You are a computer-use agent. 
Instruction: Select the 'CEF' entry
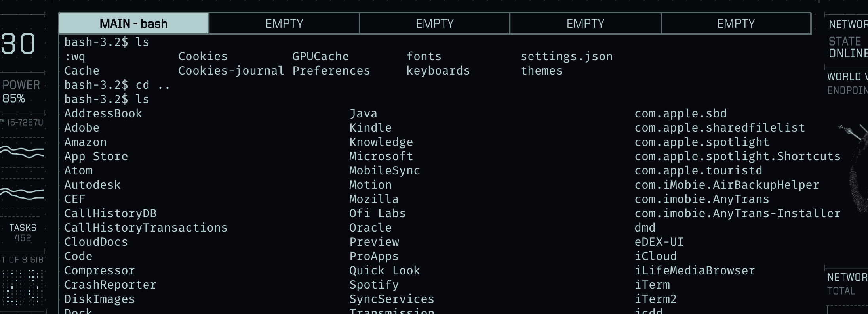pos(75,199)
